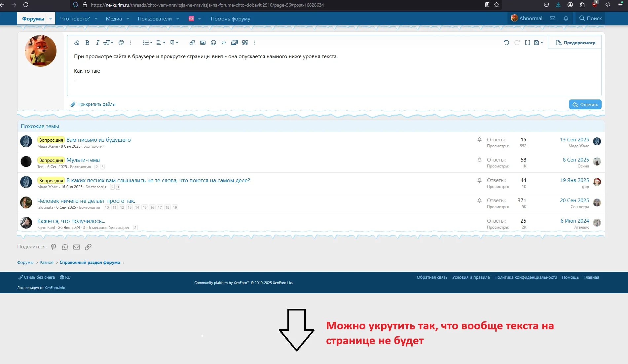The height and width of the screenshot is (364, 628).
Task: Insert a GIF into the message
Action: pyautogui.click(x=224, y=43)
